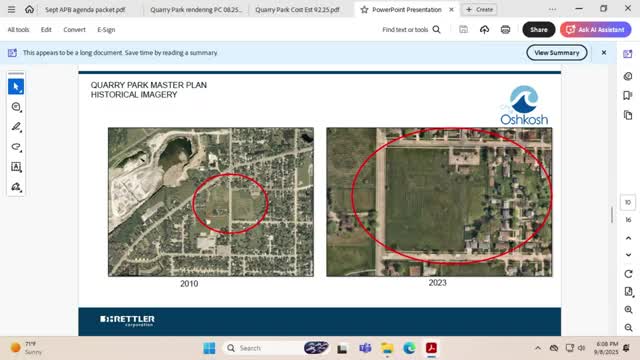
Task: Open the Convert menu
Action: pyautogui.click(x=74, y=30)
